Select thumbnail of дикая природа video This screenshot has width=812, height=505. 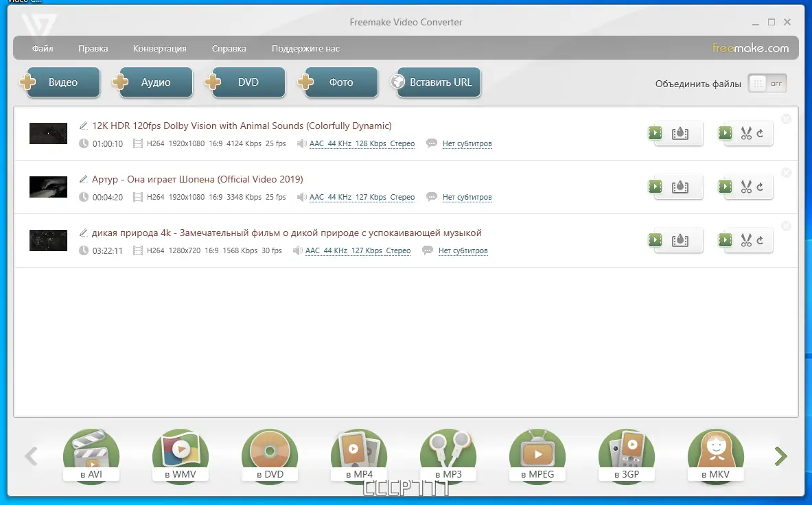(x=48, y=240)
